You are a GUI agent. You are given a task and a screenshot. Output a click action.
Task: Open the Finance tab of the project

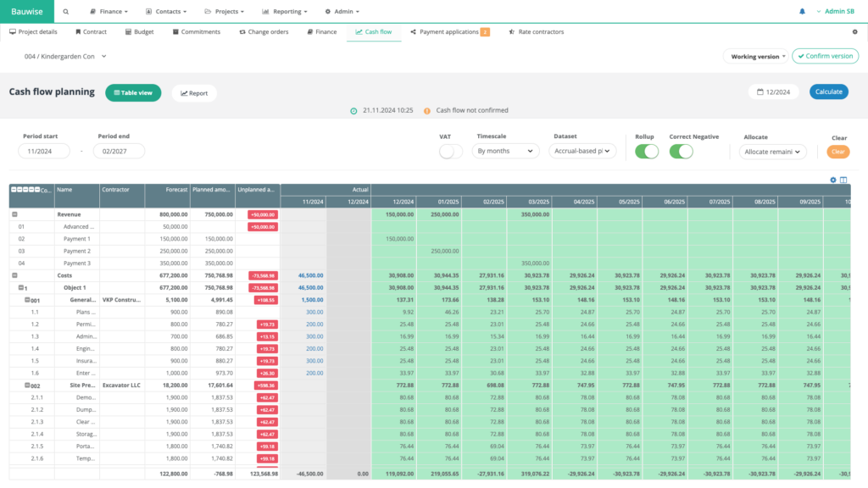click(x=322, y=32)
